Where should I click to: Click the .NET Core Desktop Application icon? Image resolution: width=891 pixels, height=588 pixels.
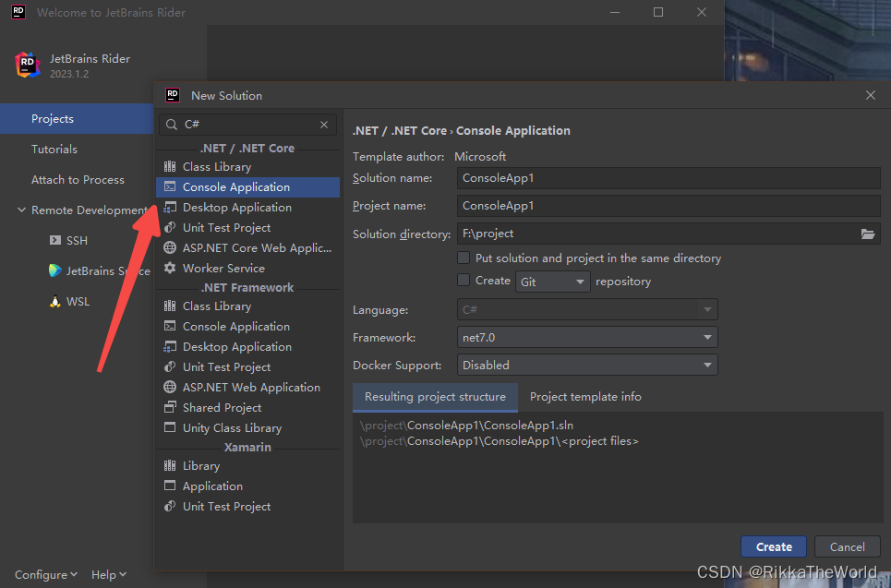pyautogui.click(x=169, y=208)
